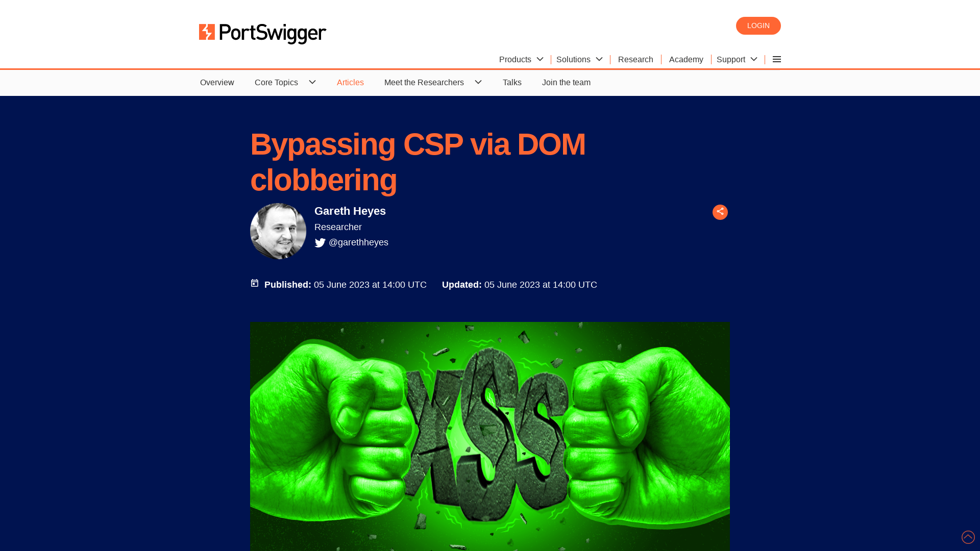Expand the Meet the Researchers dropdown
The height and width of the screenshot is (551, 980).
(478, 82)
